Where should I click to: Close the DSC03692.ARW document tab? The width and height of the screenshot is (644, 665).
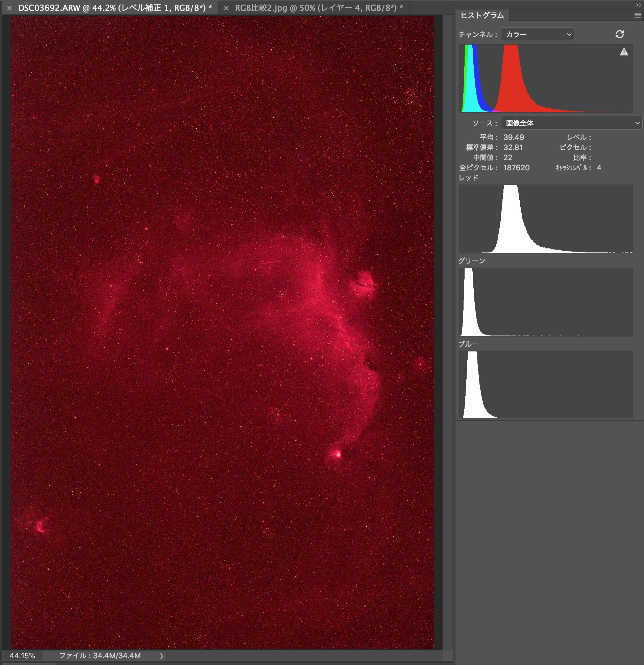click(x=9, y=8)
